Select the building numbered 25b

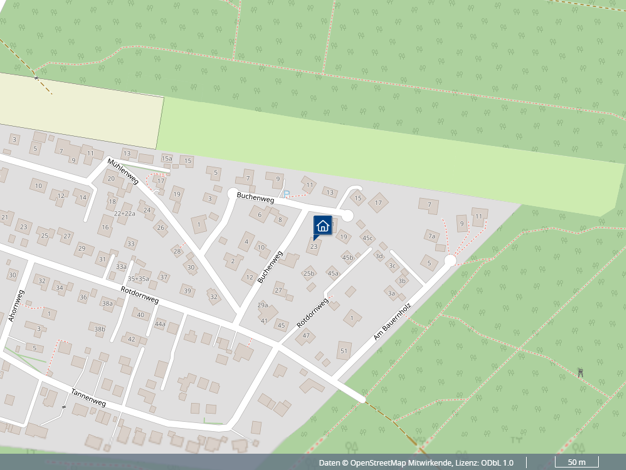click(x=309, y=272)
